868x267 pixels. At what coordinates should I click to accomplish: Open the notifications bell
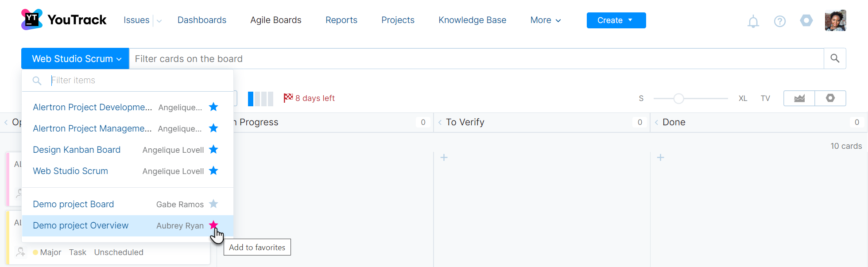click(753, 21)
